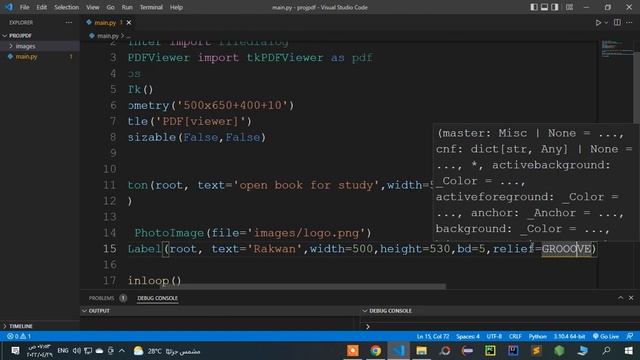Show hidden system tray icons
The width and height of the screenshot is (640, 360).
(x=122, y=351)
